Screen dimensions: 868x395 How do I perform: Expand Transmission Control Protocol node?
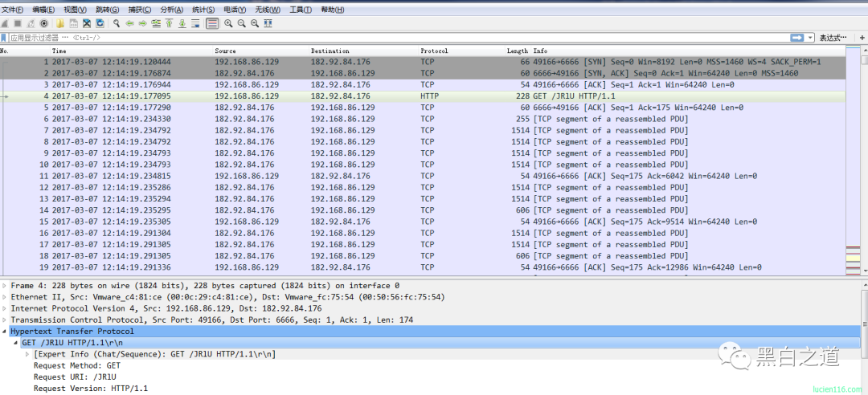point(5,320)
